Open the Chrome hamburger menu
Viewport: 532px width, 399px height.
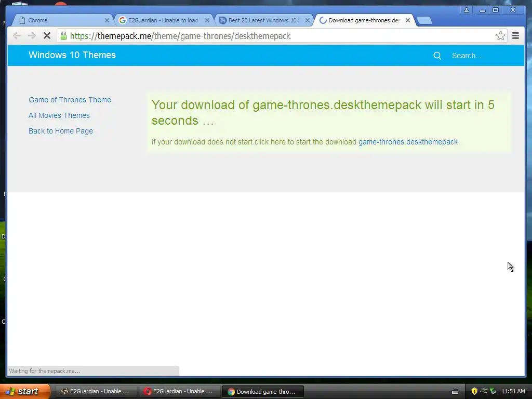pyautogui.click(x=515, y=36)
